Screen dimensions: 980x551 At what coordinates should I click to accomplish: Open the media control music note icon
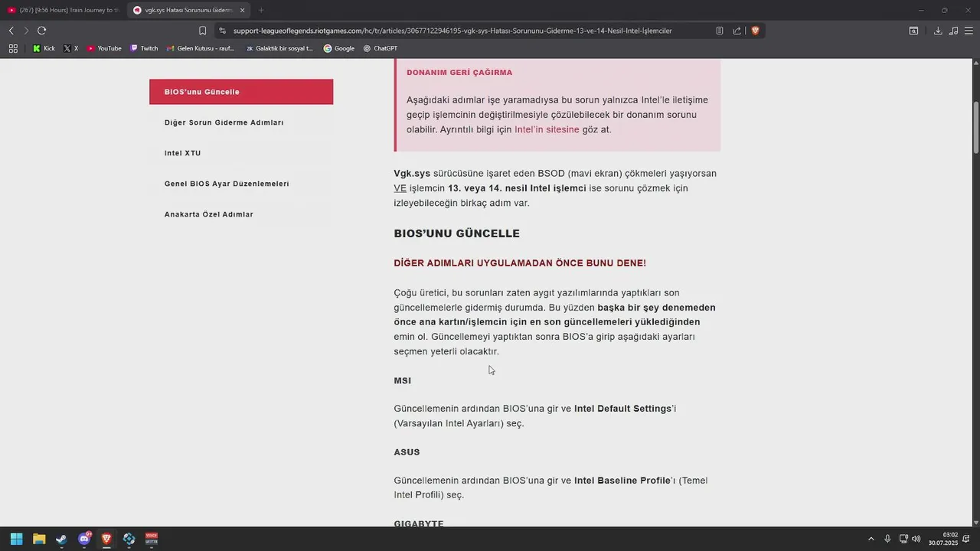(x=953, y=31)
